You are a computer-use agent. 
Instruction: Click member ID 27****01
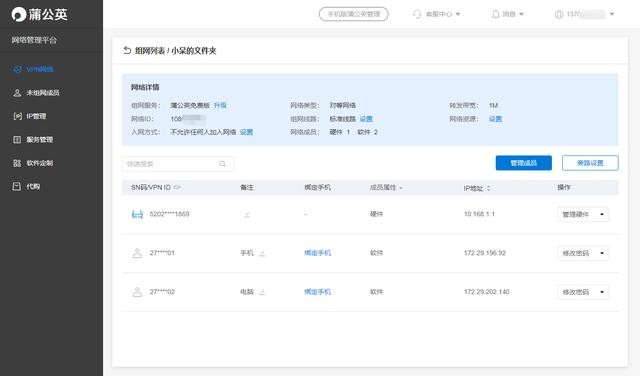coord(162,253)
